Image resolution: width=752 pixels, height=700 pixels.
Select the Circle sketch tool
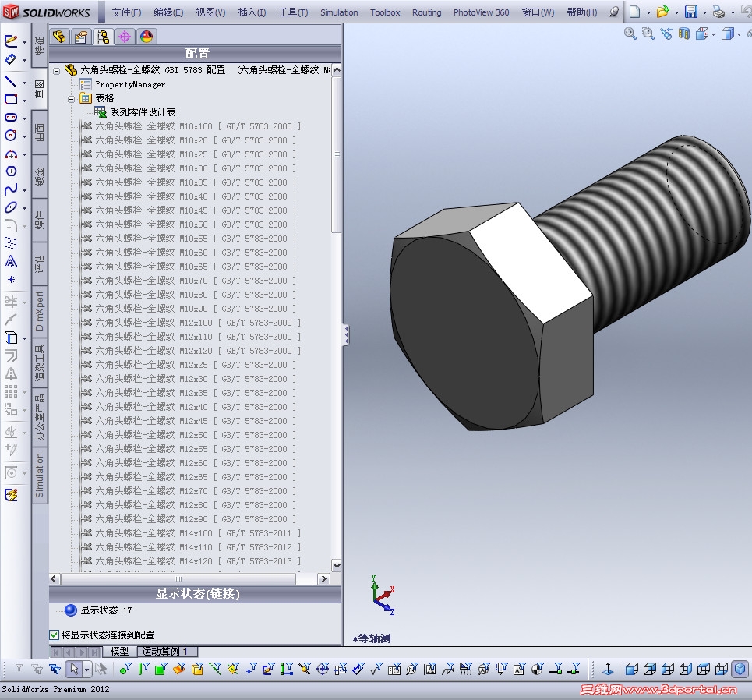tap(11, 136)
